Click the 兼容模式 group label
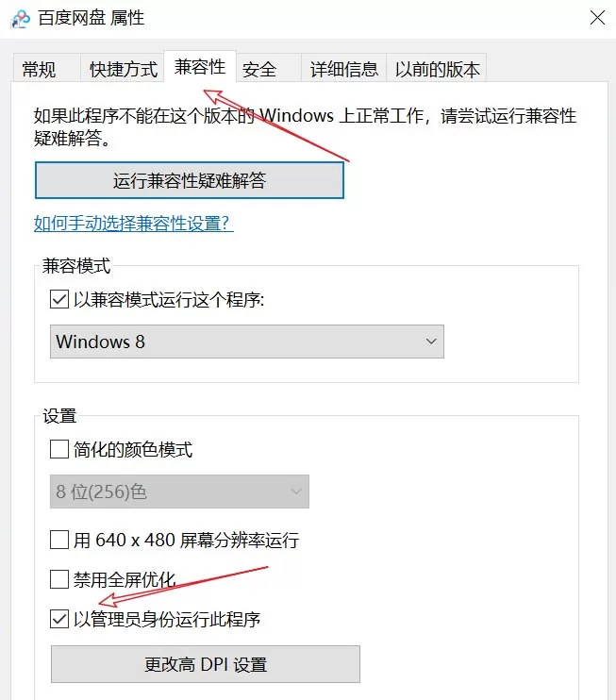This screenshot has width=616, height=700. tap(76, 266)
